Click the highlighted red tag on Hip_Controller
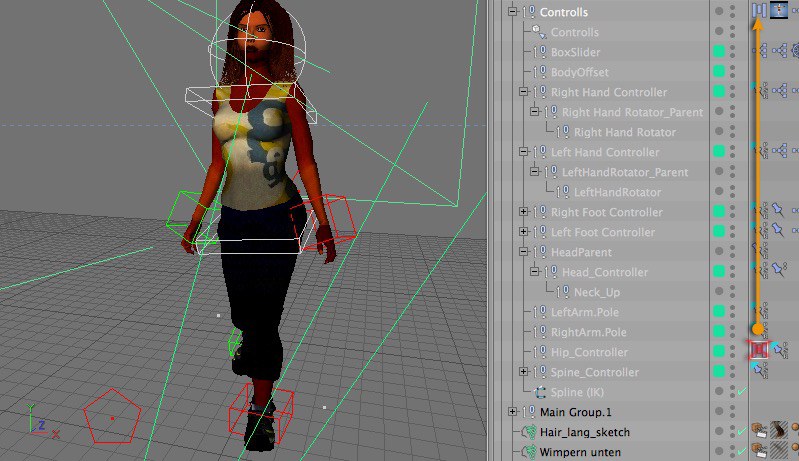799x461 pixels. 758,349
